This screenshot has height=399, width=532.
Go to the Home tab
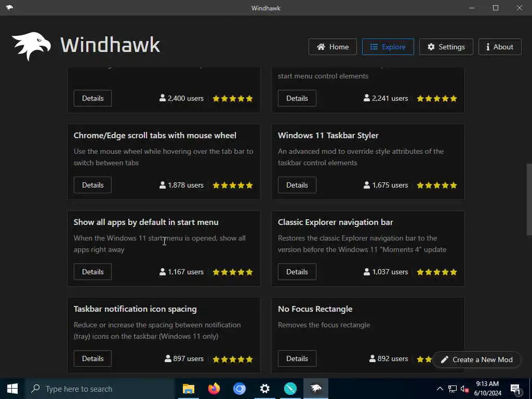332,47
